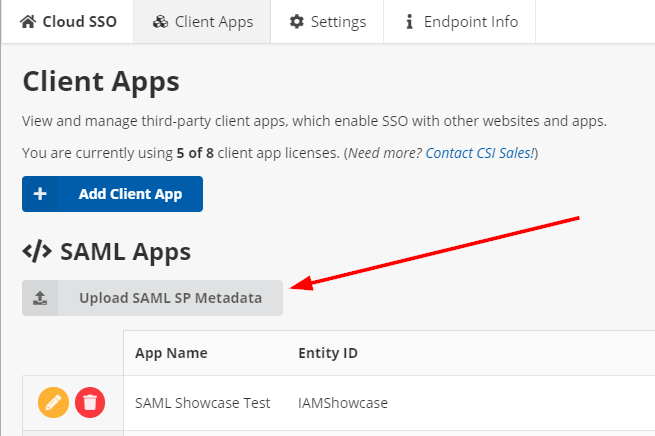Click the cubes icon beside Client Apps
The width and height of the screenshot is (655, 436).
tap(161, 21)
